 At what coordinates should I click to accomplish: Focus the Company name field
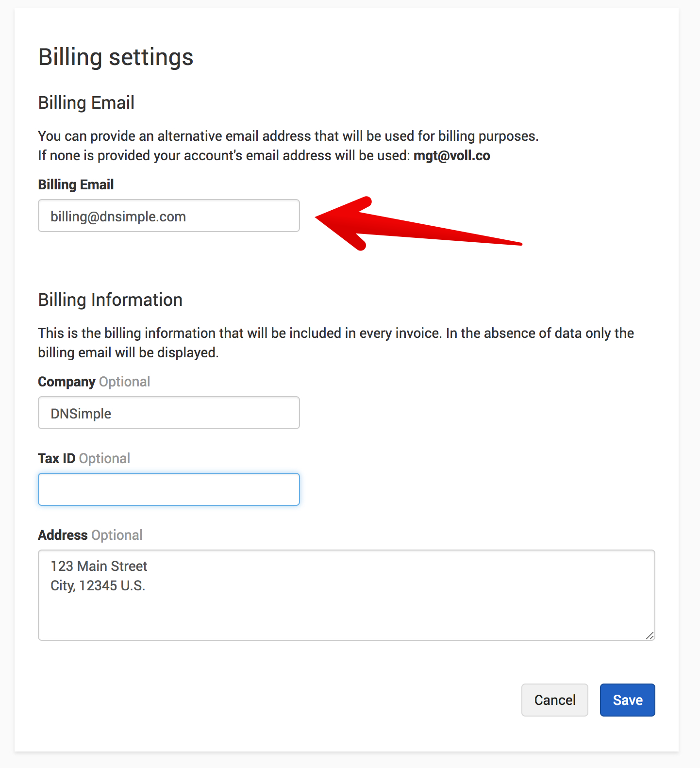tap(169, 413)
